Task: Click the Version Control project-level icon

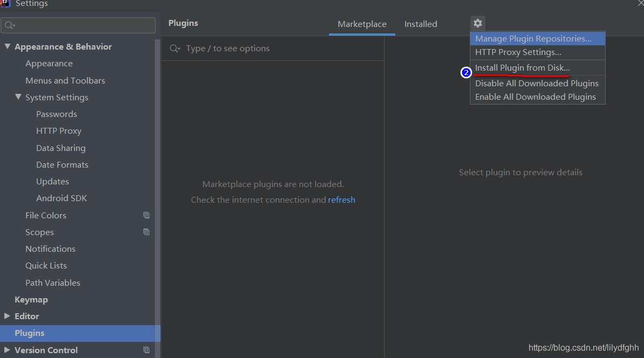Action: point(146,350)
